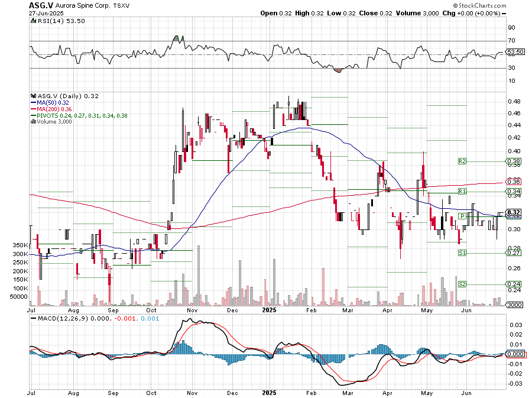Click the 50000 volume axis label
Image resolution: width=532 pixels, height=398 pixels.
pos(19,296)
